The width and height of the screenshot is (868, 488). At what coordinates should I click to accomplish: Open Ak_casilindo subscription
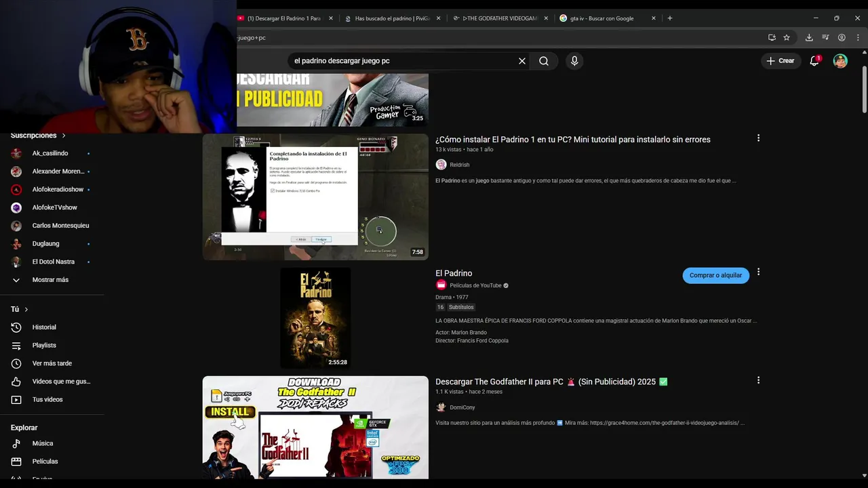tap(50, 153)
